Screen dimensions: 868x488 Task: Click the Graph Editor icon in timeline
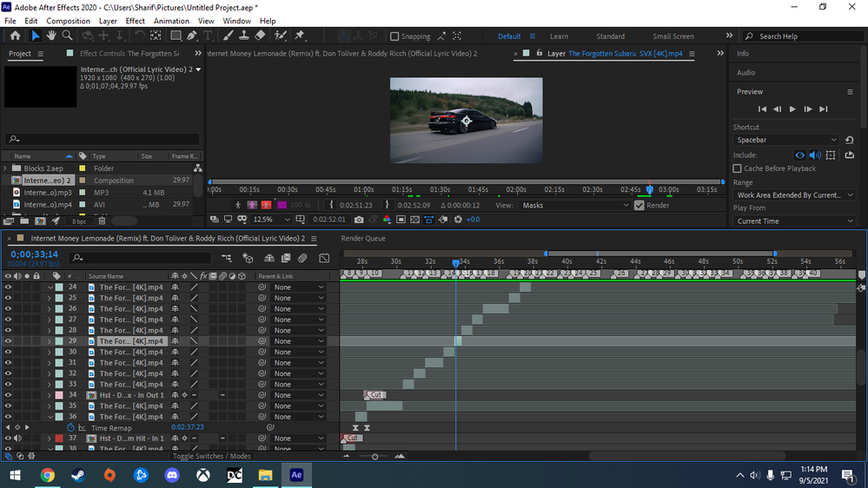click(324, 258)
